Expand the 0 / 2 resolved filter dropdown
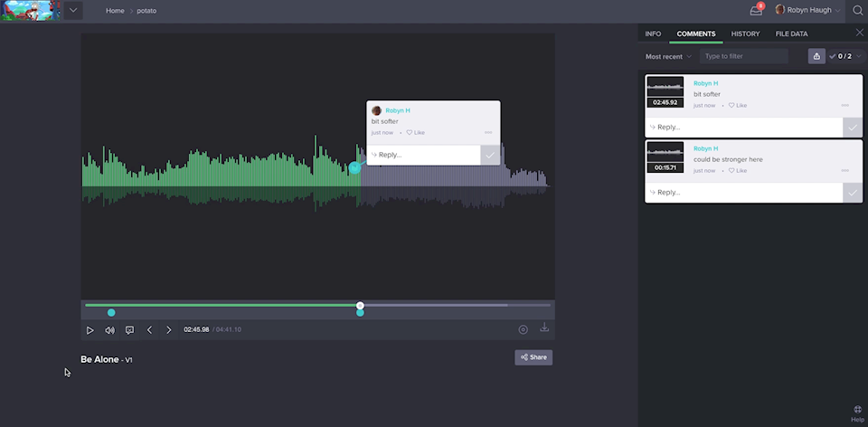This screenshot has width=868, height=427. 842,56
